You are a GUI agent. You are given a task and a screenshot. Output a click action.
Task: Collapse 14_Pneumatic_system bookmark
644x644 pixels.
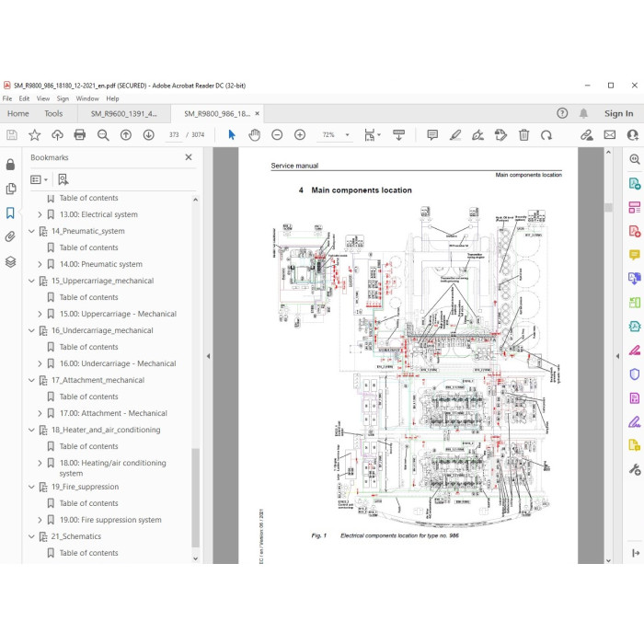pyautogui.click(x=31, y=231)
